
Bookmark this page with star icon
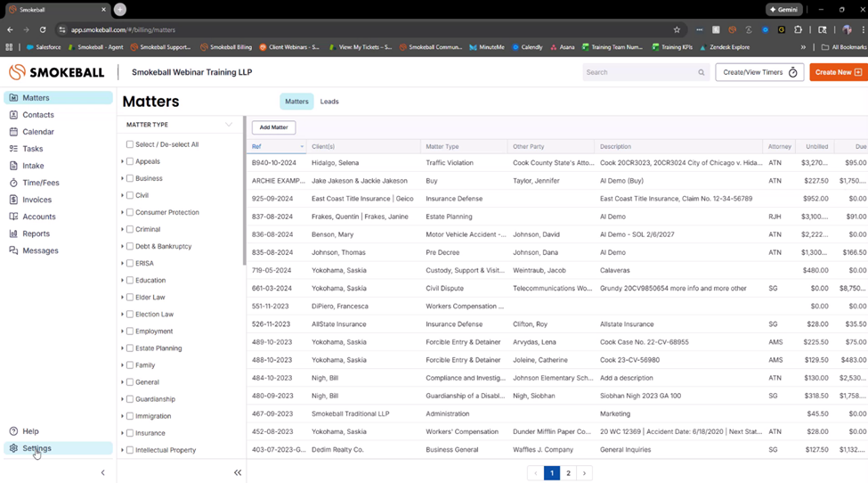coord(677,29)
